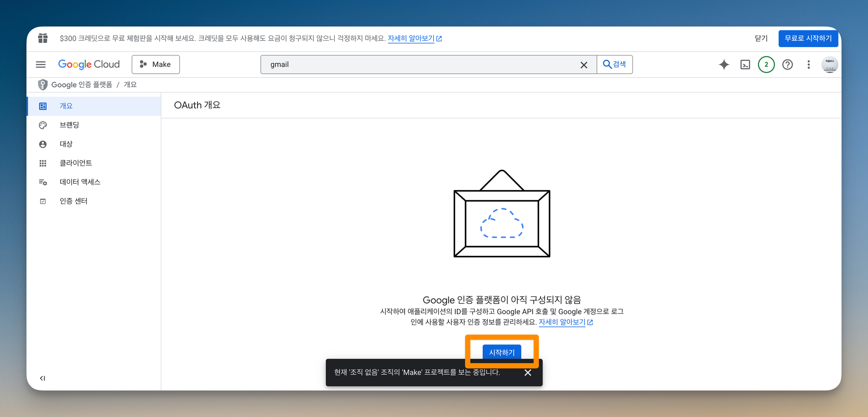This screenshot has width=868, height=417.
Task: Click the 데이터 액세스 settings-list icon
Action: pyautogui.click(x=43, y=182)
